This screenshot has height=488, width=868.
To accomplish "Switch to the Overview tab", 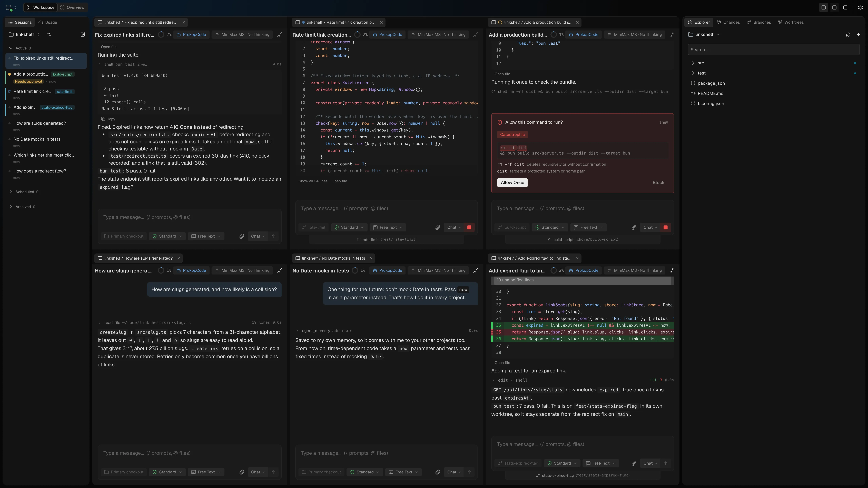I will [x=72, y=7].
